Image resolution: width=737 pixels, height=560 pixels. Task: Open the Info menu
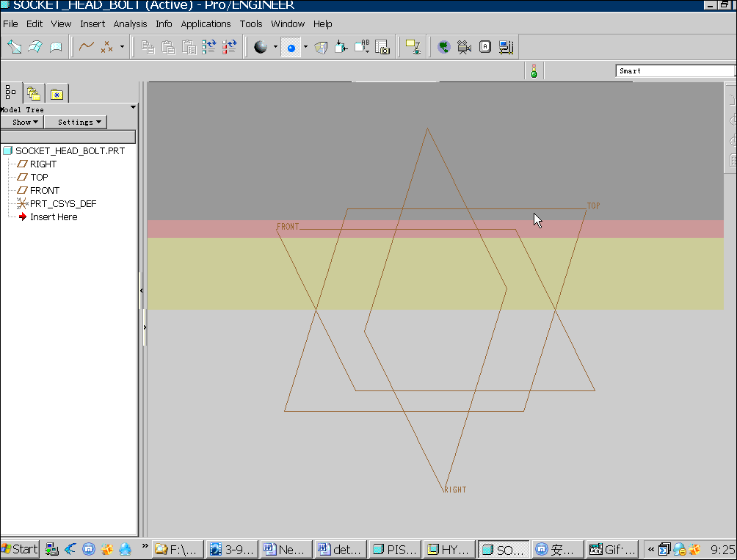point(164,24)
